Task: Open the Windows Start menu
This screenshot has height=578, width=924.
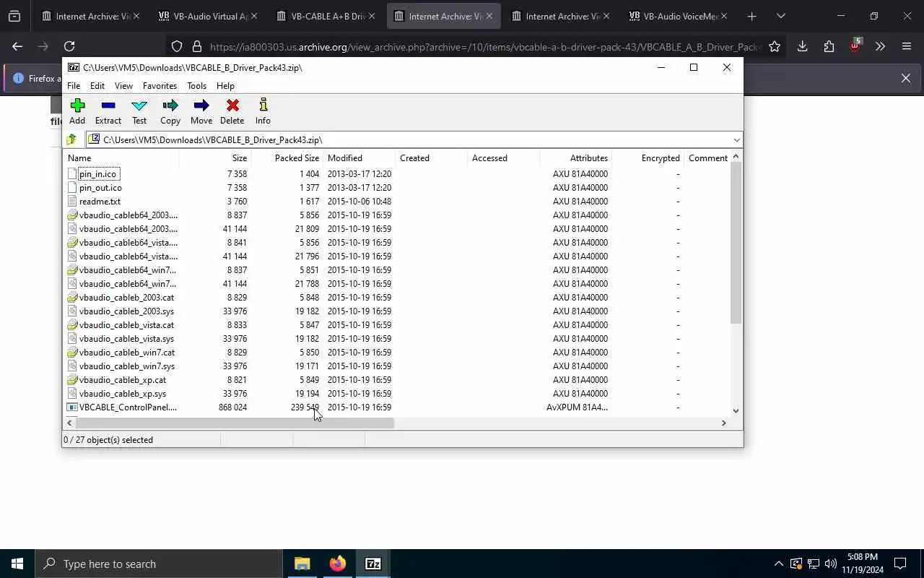Action: click(17, 564)
